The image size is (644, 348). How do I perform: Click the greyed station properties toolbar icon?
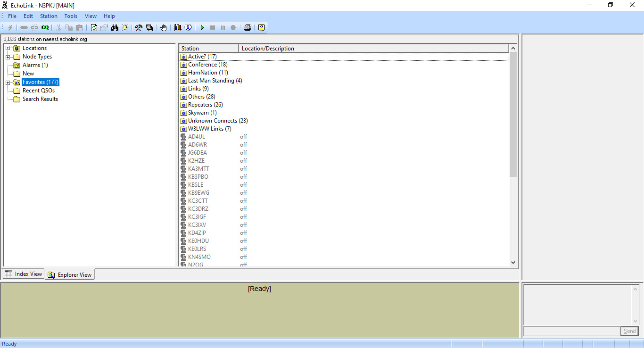tap(104, 28)
